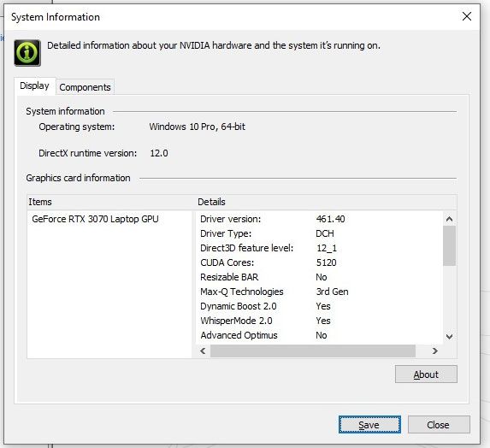This screenshot has height=448, width=490.
Task: Click the 3rd Gen value
Action: pos(332,292)
